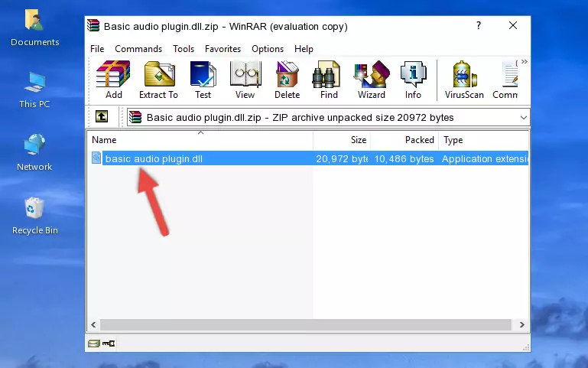Open the View tool in toolbar
This screenshot has height=368, width=588.
click(245, 80)
